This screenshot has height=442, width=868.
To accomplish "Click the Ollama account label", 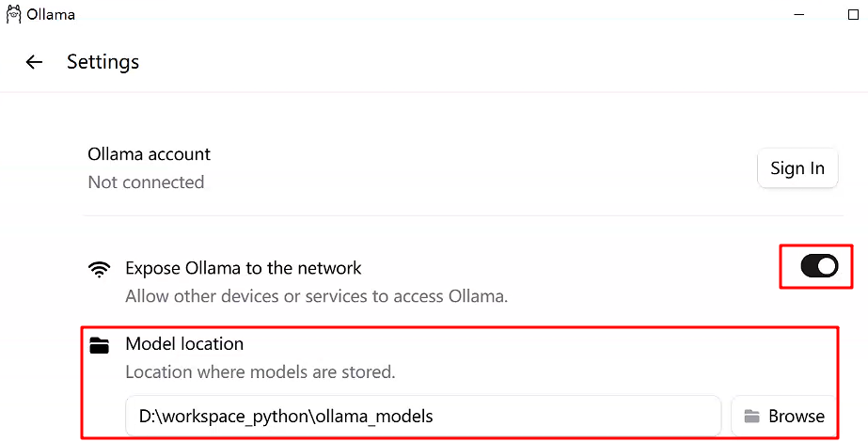I will (x=149, y=154).
